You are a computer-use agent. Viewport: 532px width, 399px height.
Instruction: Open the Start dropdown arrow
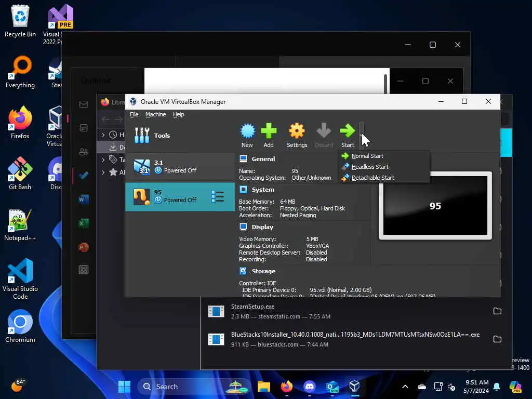362,135
